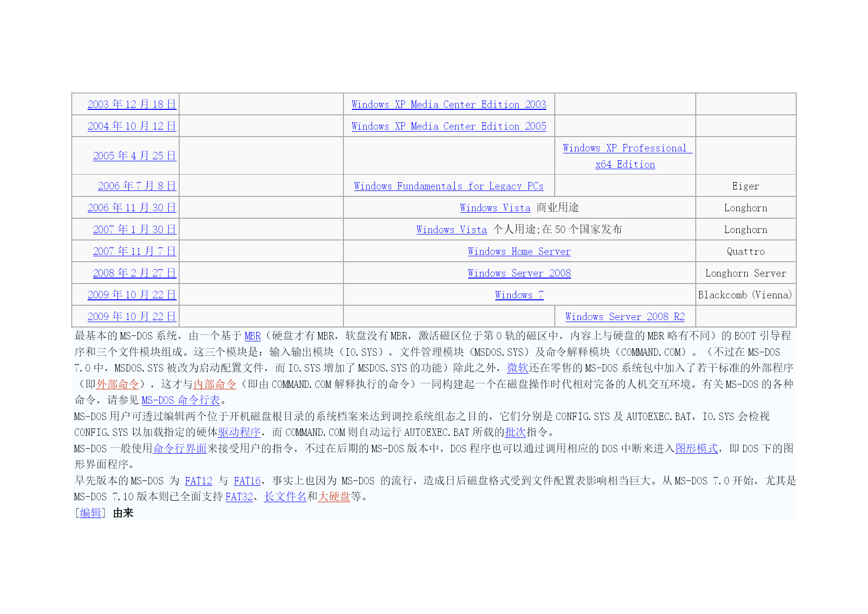Open the 2009年10月22日 link in the Windows 7 row
Viewport: 868px width, 614px height.
click(132, 295)
